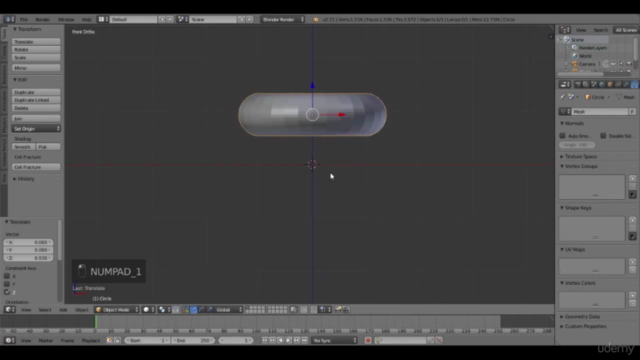This screenshot has height=360, width=640.
Task: Enable the Double Sided checkbox
Action: point(603,136)
